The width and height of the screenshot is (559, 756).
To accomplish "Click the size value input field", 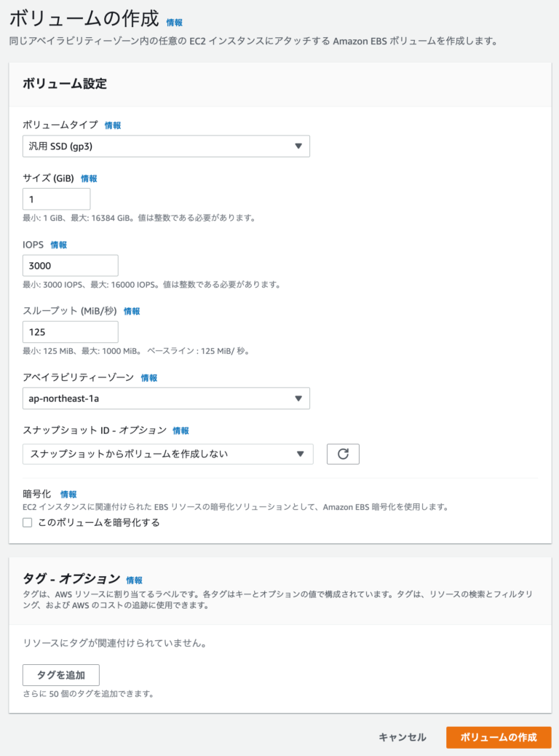I will (56, 198).
